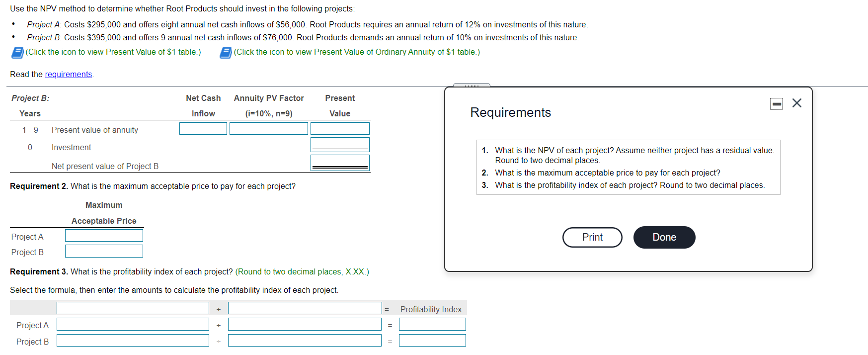868x355 pixels.
Task: Click Project A's profitability index numerator field
Action: tap(133, 324)
